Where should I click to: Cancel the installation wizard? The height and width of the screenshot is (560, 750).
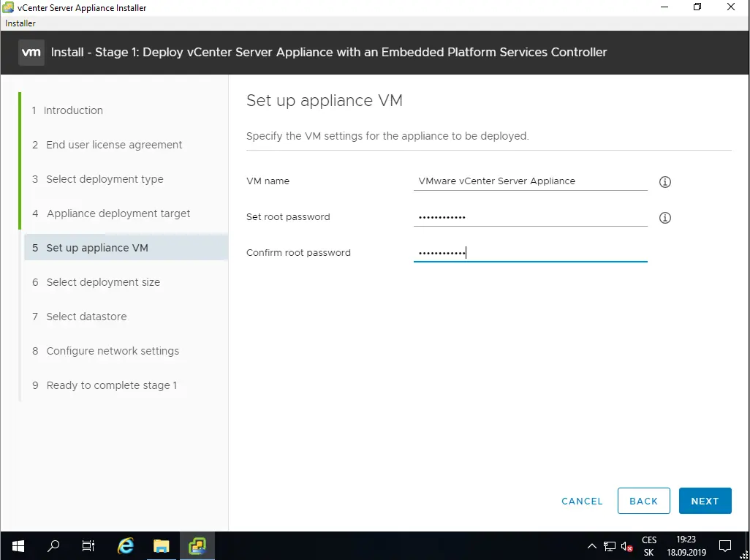click(x=582, y=502)
